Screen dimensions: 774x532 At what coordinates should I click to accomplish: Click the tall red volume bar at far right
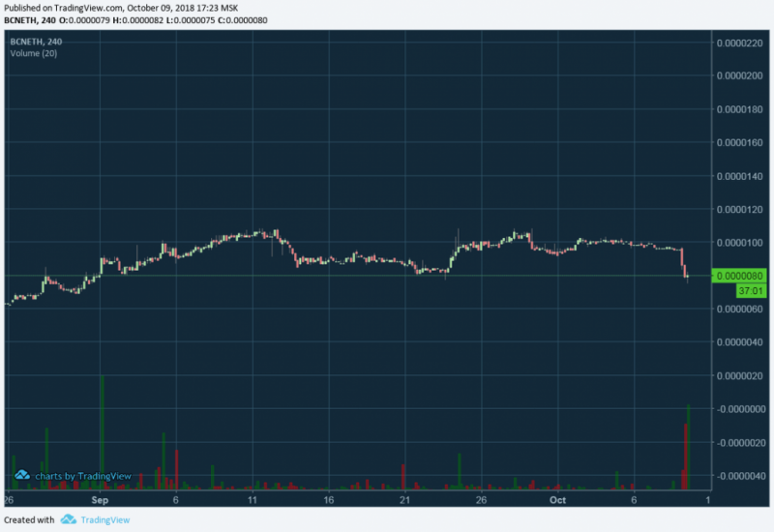[x=685, y=457]
